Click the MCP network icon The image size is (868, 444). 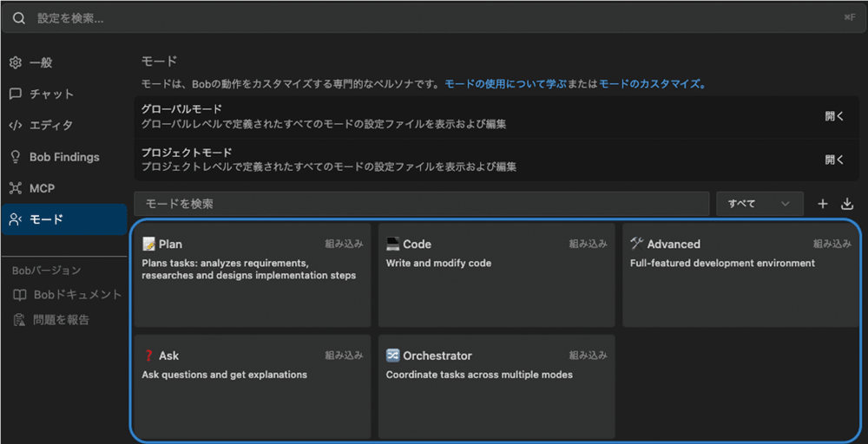(16, 188)
